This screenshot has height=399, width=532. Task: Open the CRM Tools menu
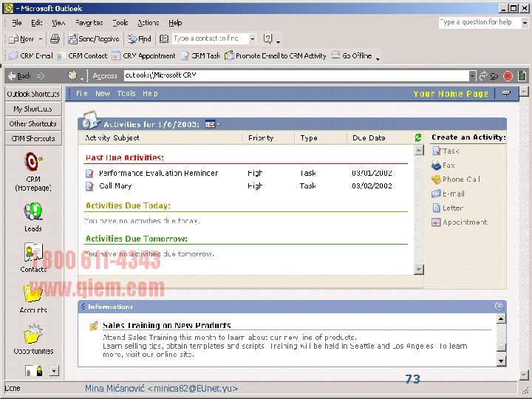(126, 93)
